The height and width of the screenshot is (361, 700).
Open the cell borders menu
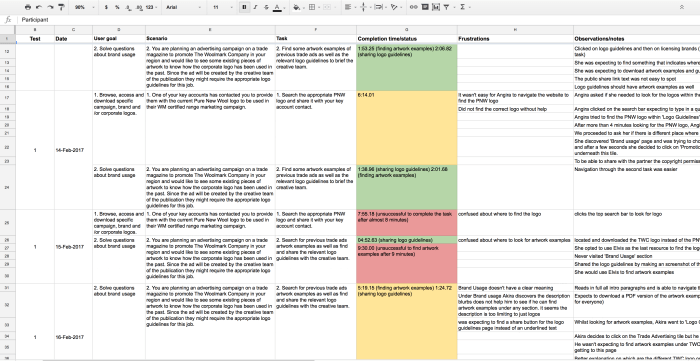tap(312, 7)
